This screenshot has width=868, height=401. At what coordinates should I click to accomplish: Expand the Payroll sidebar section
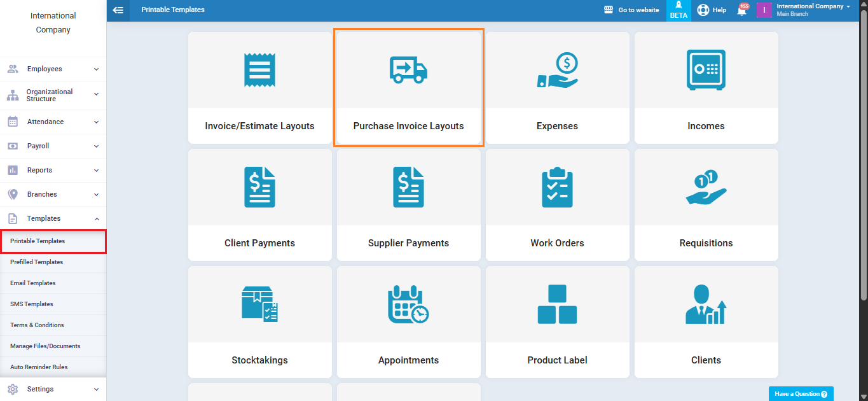53,146
